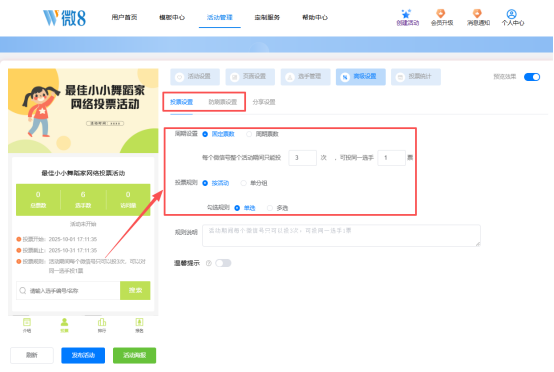Click the 规则说明 text area

(341, 235)
